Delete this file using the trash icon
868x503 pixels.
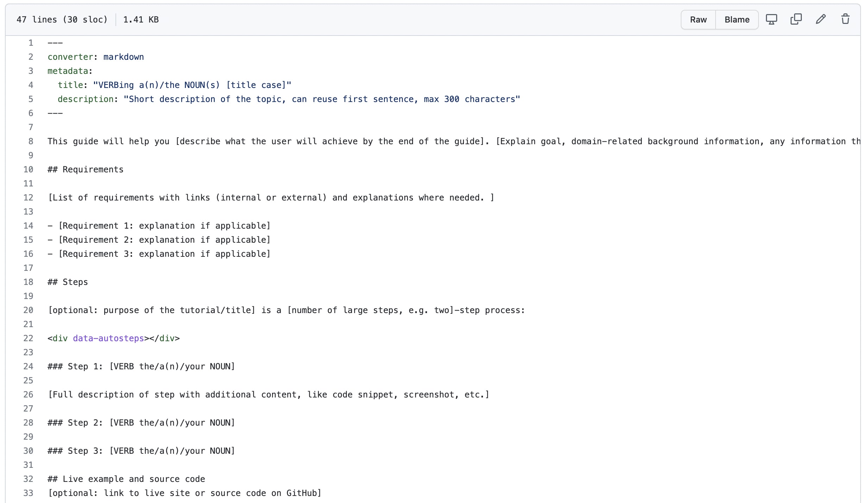[x=845, y=19]
